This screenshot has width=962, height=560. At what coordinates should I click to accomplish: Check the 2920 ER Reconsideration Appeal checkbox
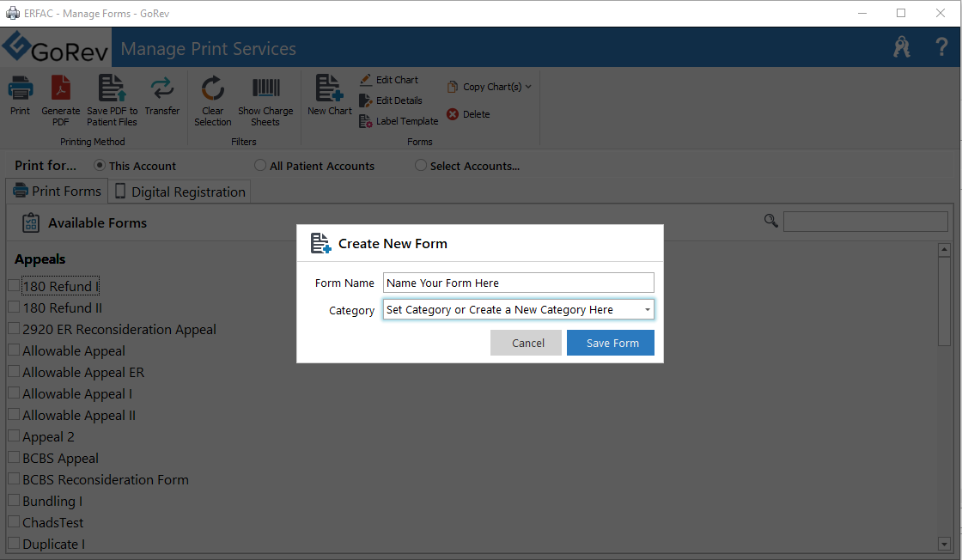14,329
